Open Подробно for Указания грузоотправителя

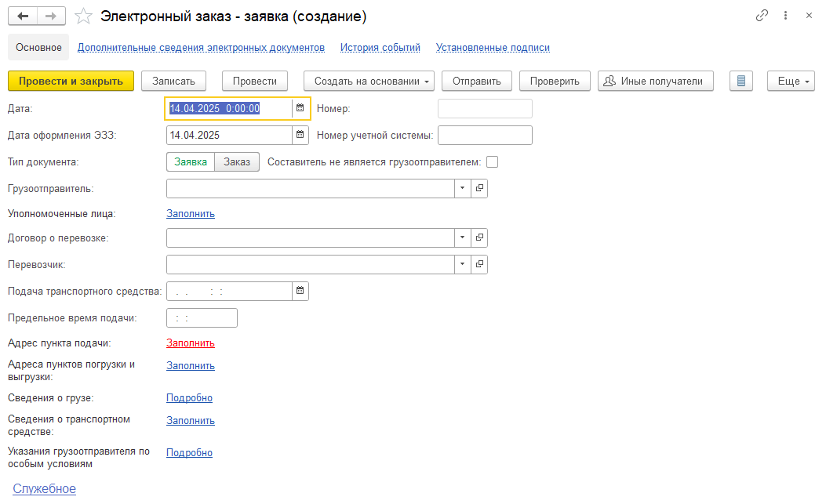(189, 452)
